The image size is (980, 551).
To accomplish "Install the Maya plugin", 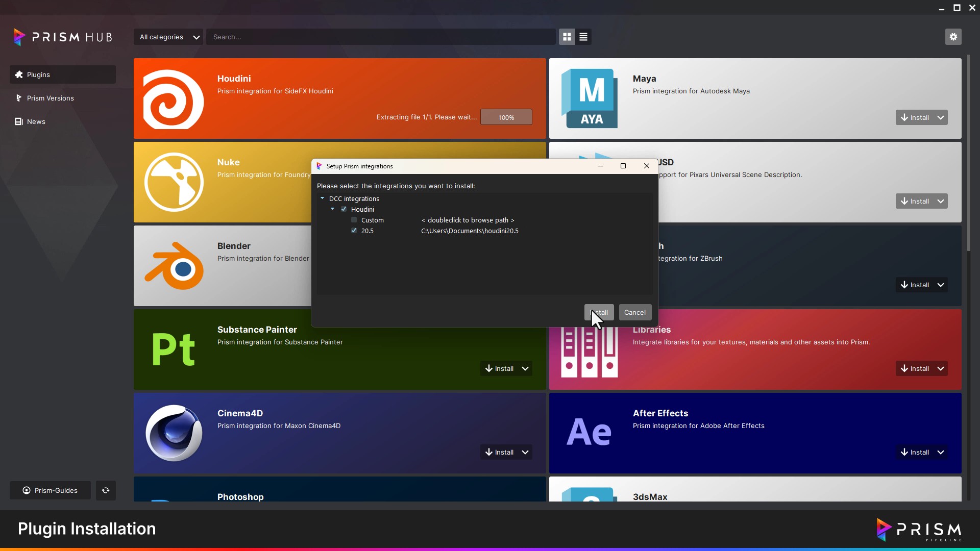I will tap(915, 117).
